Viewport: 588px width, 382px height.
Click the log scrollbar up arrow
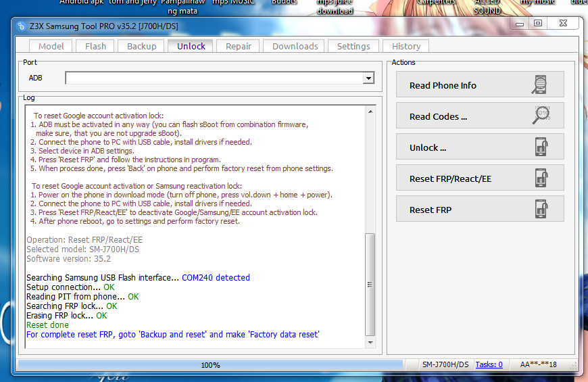pyautogui.click(x=370, y=112)
